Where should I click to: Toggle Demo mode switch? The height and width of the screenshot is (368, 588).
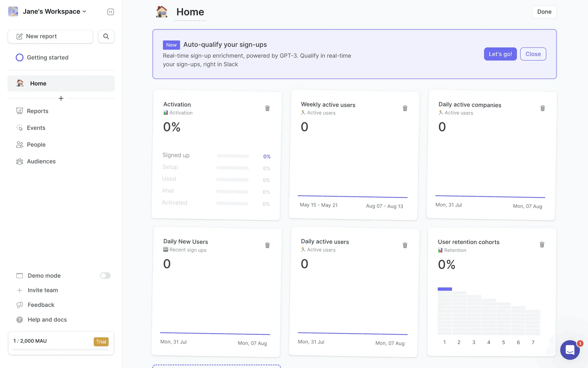click(x=105, y=276)
